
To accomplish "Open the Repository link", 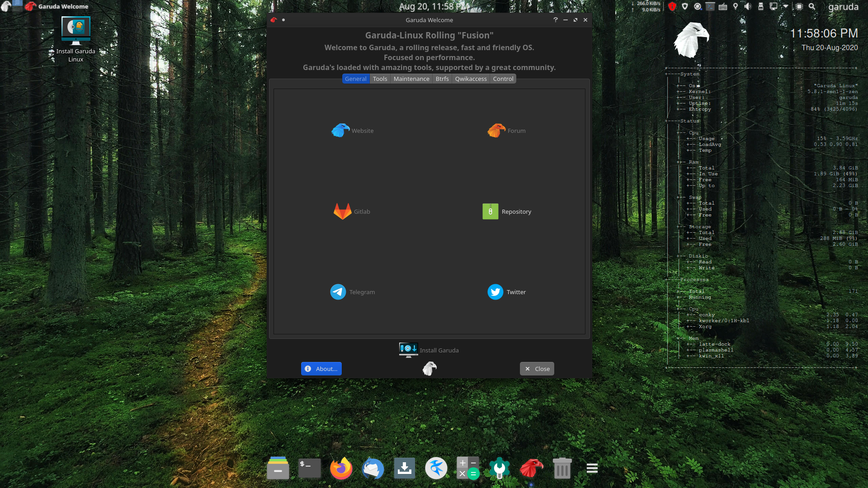I will point(507,211).
